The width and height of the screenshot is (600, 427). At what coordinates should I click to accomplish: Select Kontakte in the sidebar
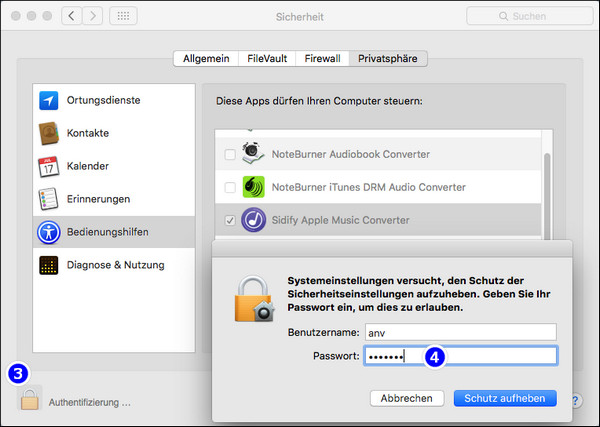coord(114,133)
